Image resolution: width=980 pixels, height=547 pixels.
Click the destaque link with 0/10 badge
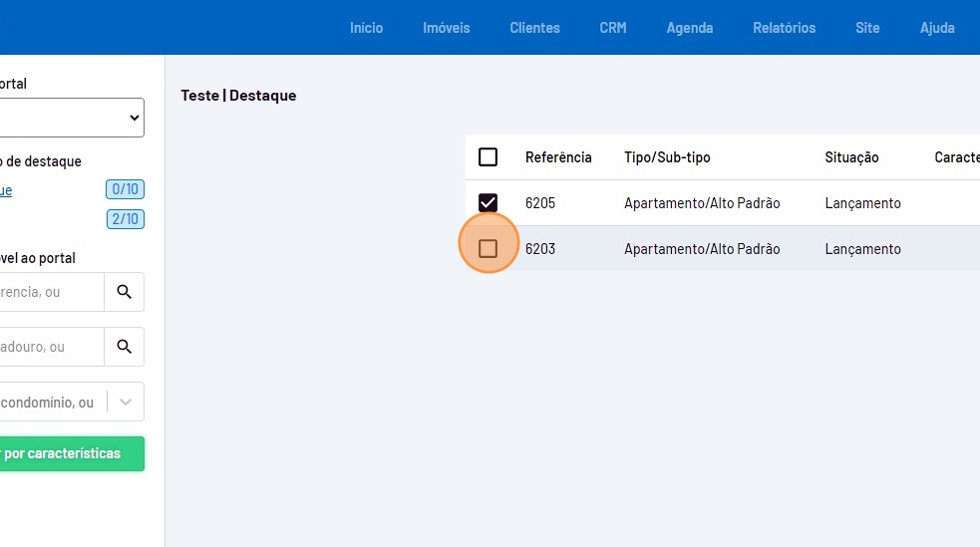click(6, 190)
